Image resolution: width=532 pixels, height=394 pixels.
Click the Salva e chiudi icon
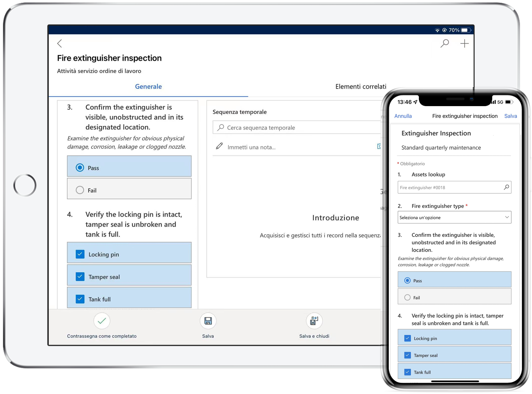tap(314, 321)
